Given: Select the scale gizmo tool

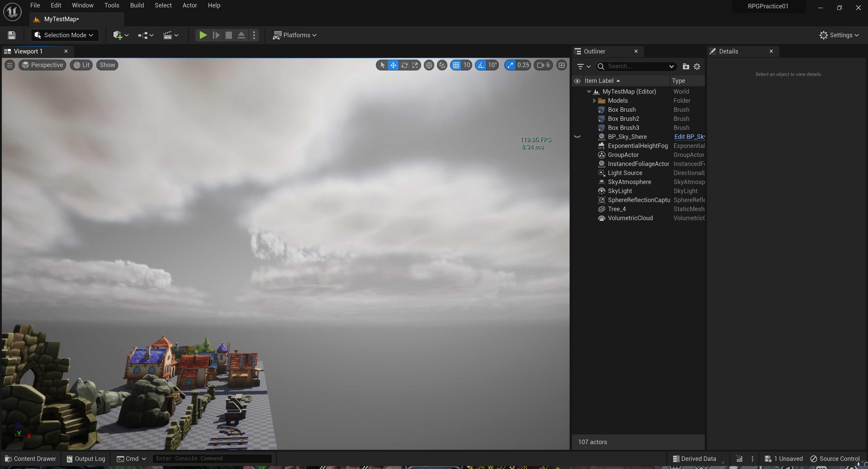Looking at the screenshot, I should coord(415,65).
